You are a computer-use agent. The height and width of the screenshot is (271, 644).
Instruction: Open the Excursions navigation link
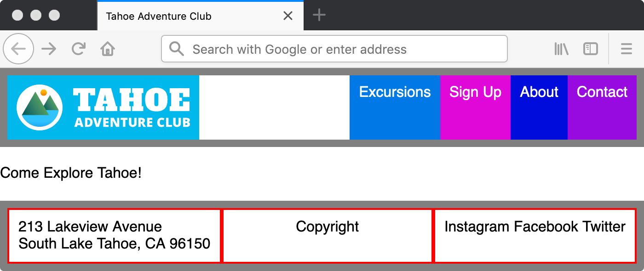(394, 92)
